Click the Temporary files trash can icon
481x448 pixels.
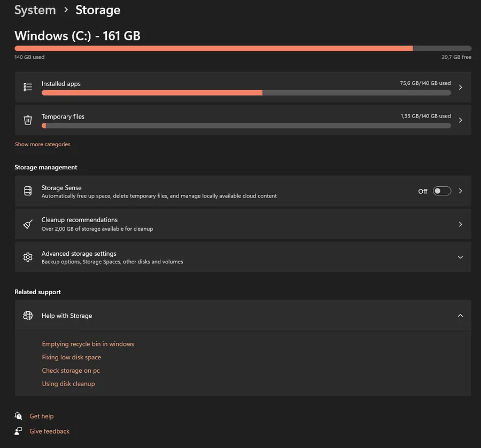click(28, 120)
